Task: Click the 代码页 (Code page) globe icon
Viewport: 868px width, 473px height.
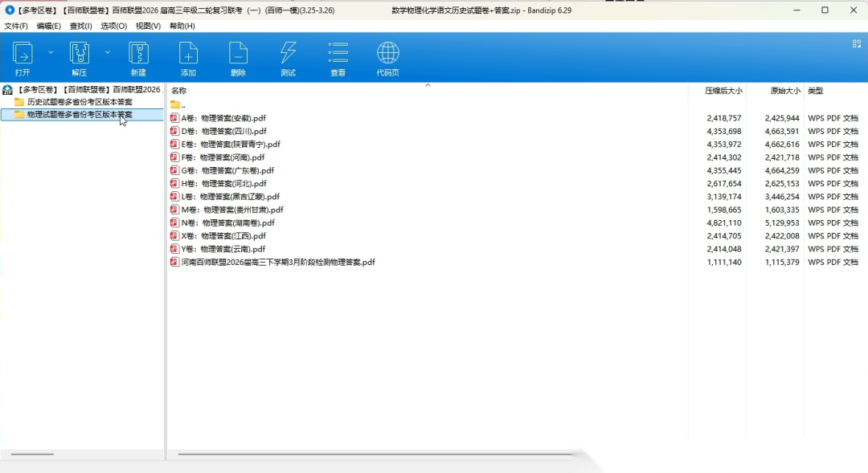Action: point(387,54)
